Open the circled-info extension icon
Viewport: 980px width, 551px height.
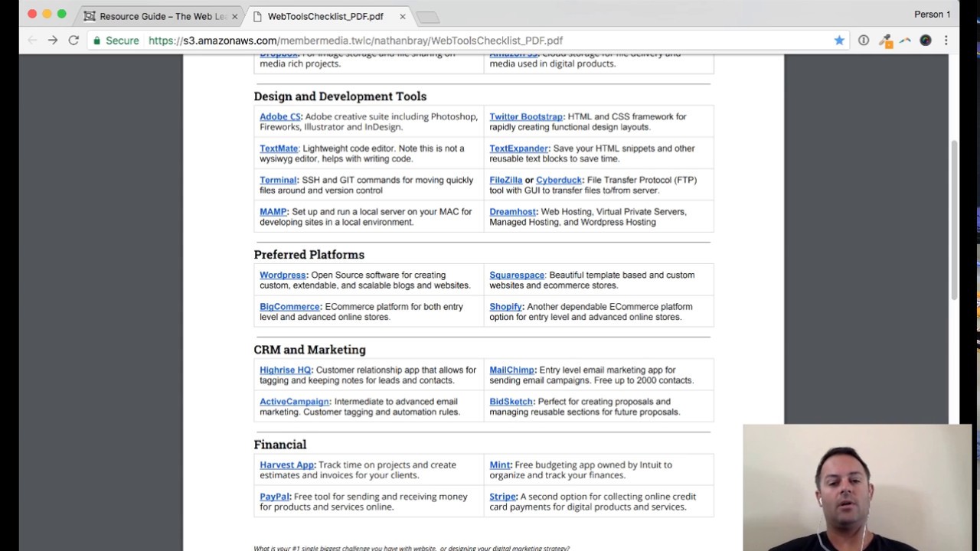click(x=864, y=40)
